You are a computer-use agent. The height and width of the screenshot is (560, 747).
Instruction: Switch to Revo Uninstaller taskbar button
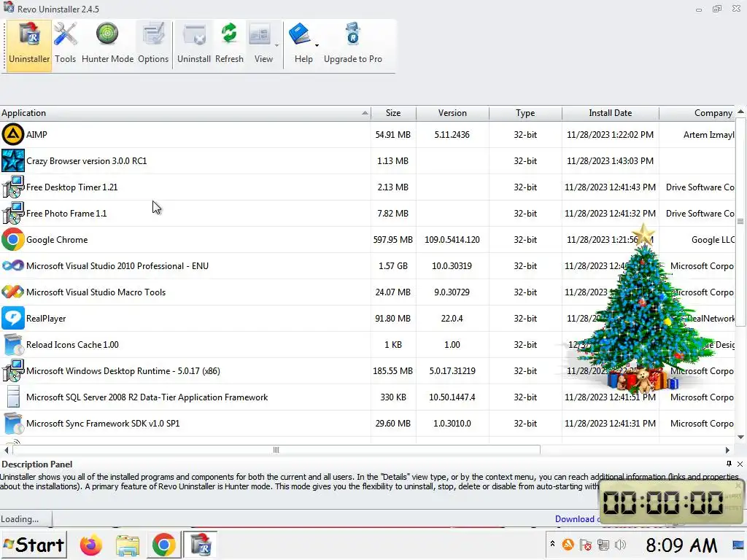[201, 545]
